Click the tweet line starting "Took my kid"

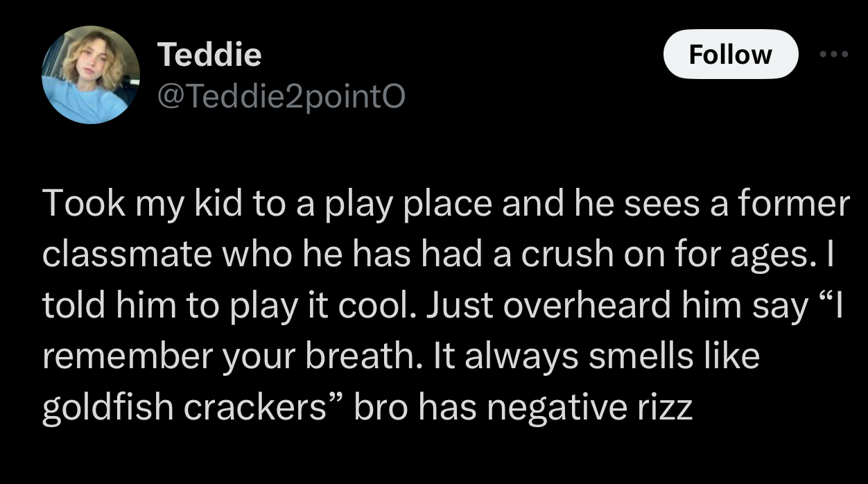pyautogui.click(x=445, y=205)
